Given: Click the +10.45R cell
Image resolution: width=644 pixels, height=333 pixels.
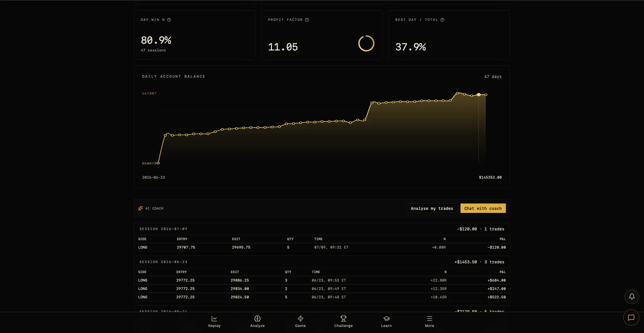Looking at the screenshot, I should pos(438,297).
